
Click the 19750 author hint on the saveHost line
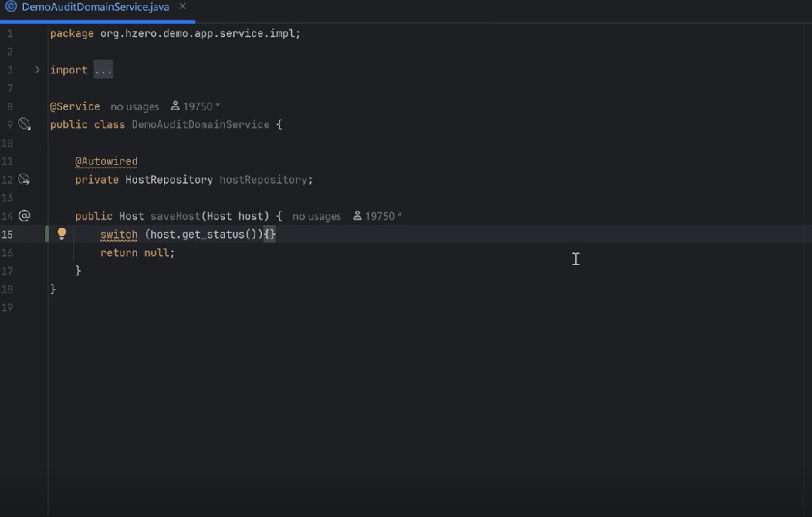379,217
